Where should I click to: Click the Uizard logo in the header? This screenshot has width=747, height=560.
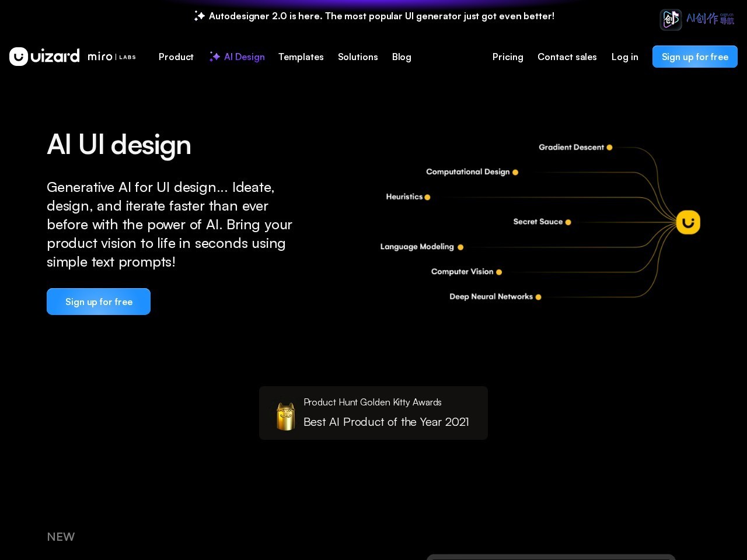click(x=44, y=57)
